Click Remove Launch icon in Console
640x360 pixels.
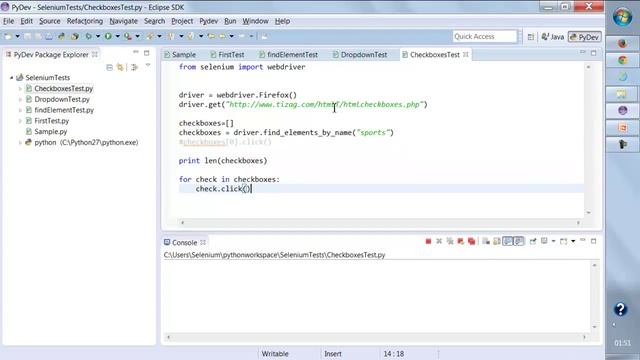click(x=439, y=242)
